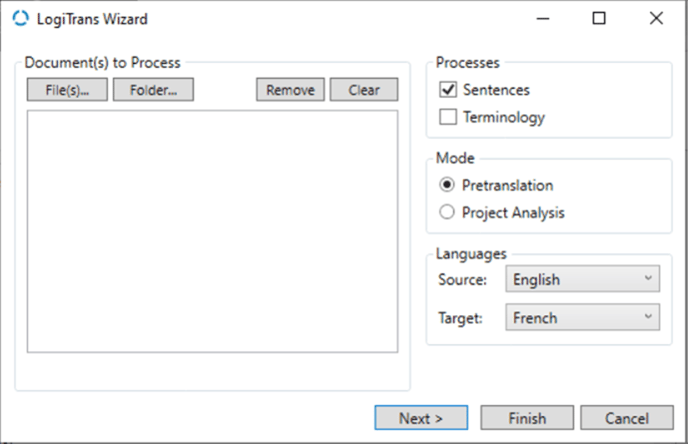688x444 pixels.
Task: Click the LogiTrans logo in title bar
Action: pyautogui.click(x=20, y=18)
